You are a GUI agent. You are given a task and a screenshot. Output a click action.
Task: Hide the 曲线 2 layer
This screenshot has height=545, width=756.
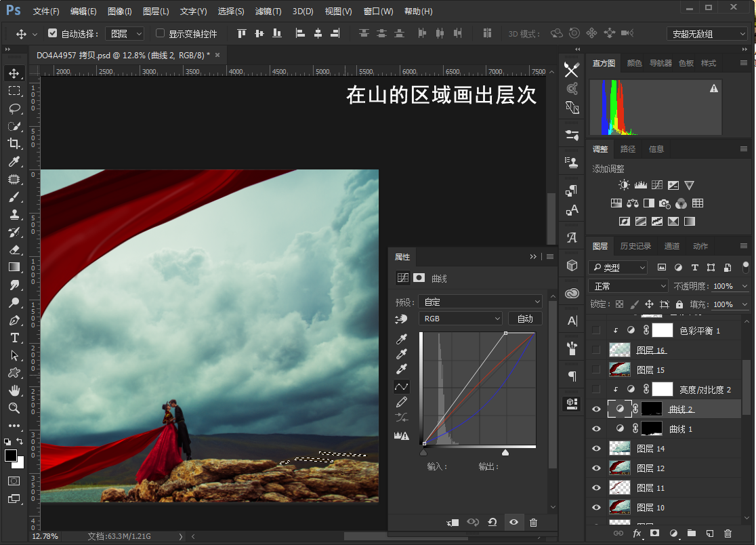596,409
